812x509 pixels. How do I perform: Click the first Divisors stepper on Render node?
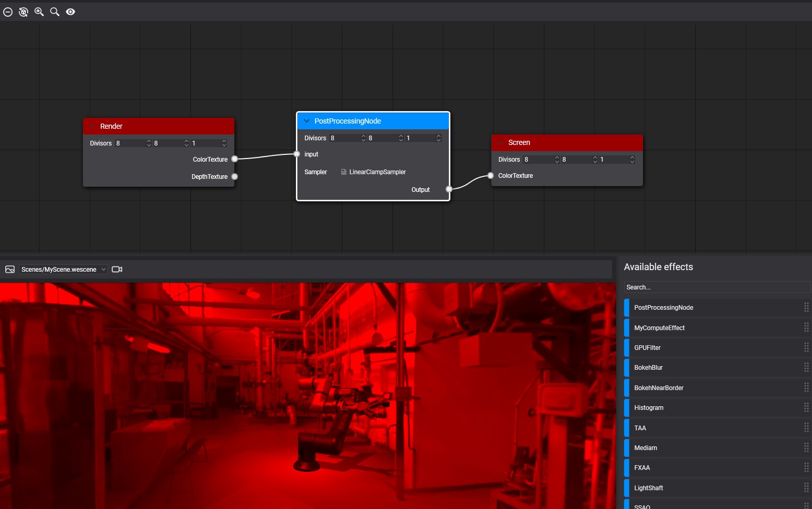coord(149,143)
